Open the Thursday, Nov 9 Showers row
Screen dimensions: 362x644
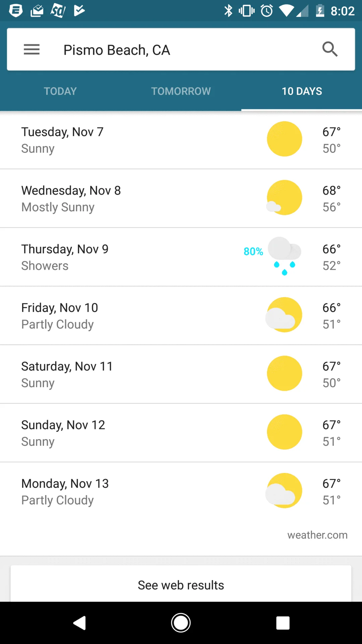pyautogui.click(x=181, y=257)
